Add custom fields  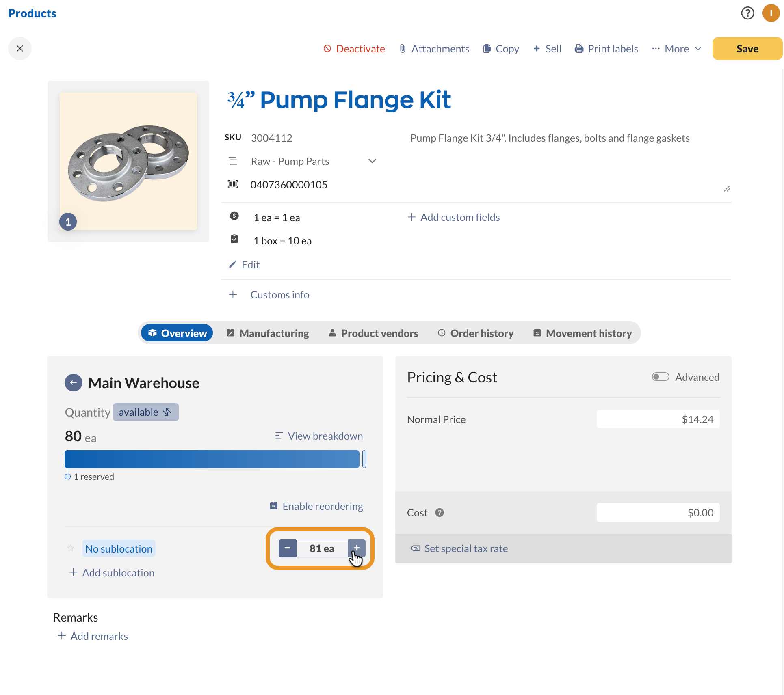454,217
